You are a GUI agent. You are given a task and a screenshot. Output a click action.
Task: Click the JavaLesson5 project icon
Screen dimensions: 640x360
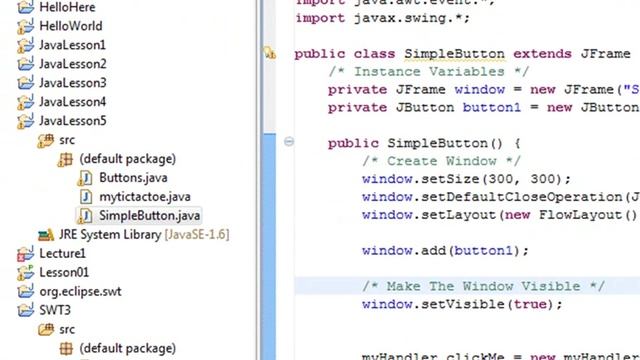(x=25, y=121)
